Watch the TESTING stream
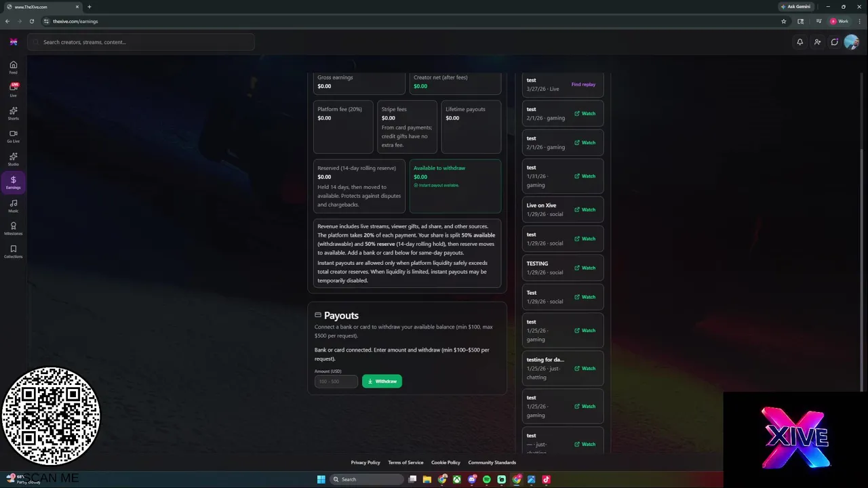Screen dimensions: 868x488 pyautogui.click(x=585, y=268)
